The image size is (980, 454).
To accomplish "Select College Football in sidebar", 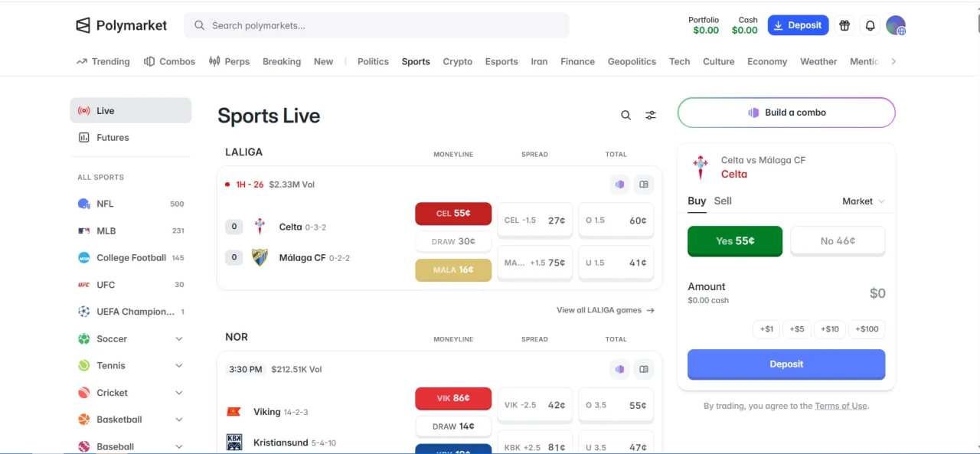I will (x=131, y=258).
